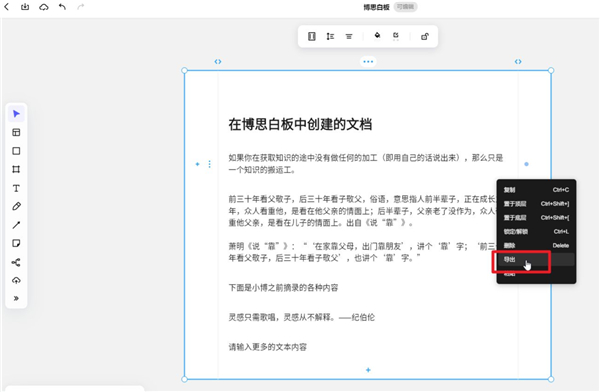
Task: Choose 置于顶层 in the context menu
Action: tap(536, 204)
